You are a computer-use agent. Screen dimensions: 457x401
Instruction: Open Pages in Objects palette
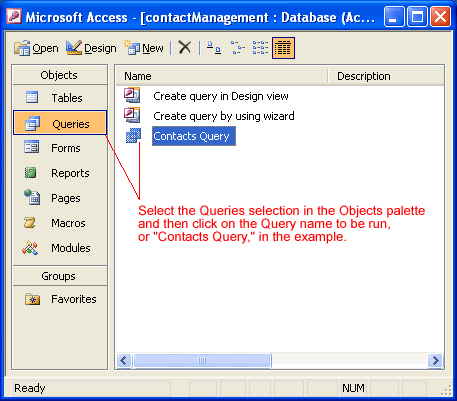pyautogui.click(x=60, y=198)
